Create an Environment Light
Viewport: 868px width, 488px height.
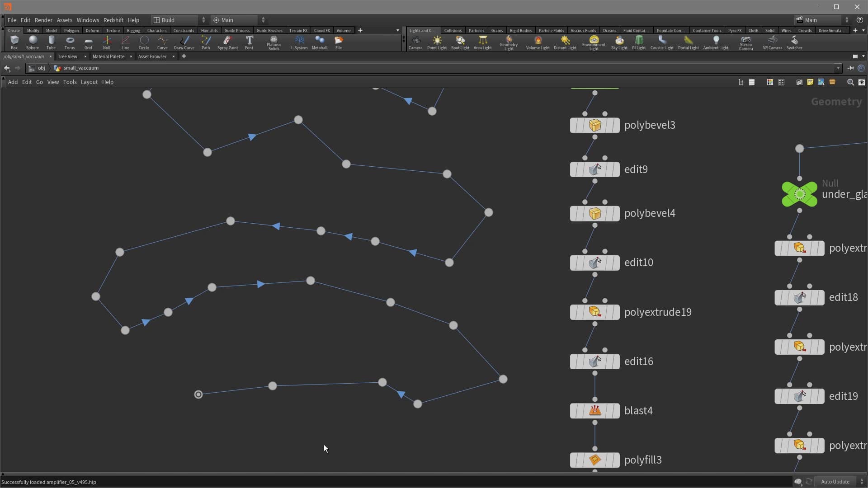point(594,42)
